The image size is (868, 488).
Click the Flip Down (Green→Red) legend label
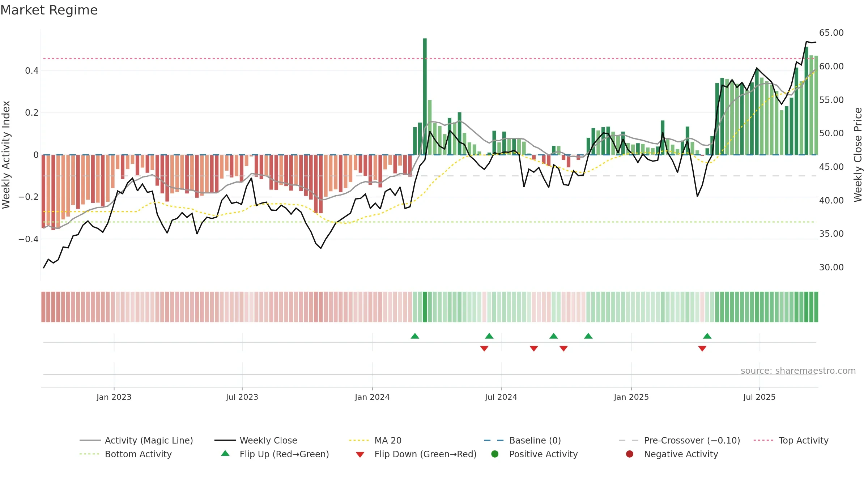click(425, 454)
